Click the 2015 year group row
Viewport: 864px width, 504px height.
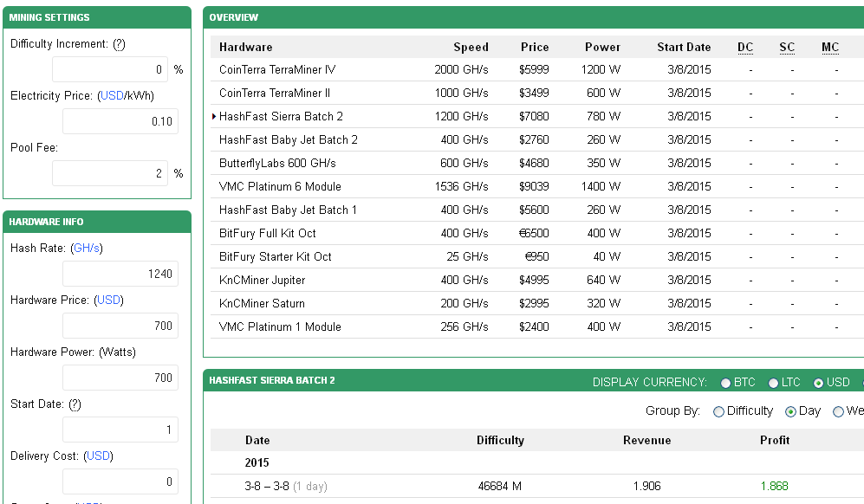point(537,463)
